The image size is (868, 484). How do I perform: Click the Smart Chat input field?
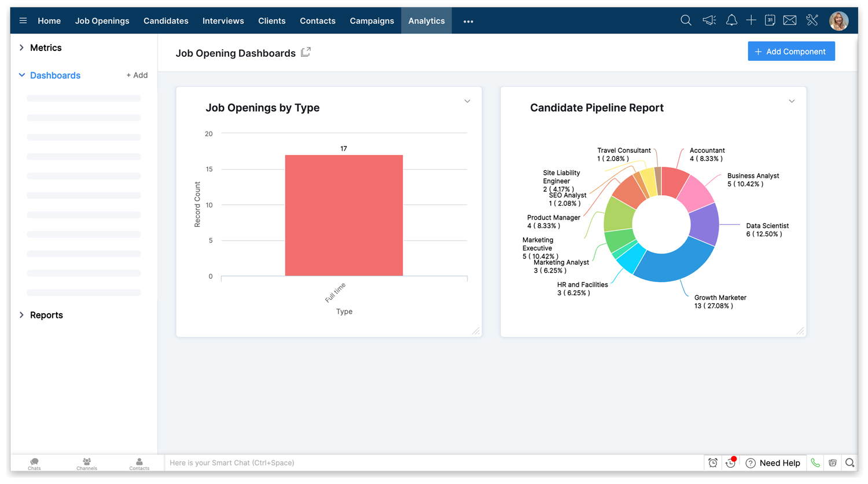tap(434, 463)
